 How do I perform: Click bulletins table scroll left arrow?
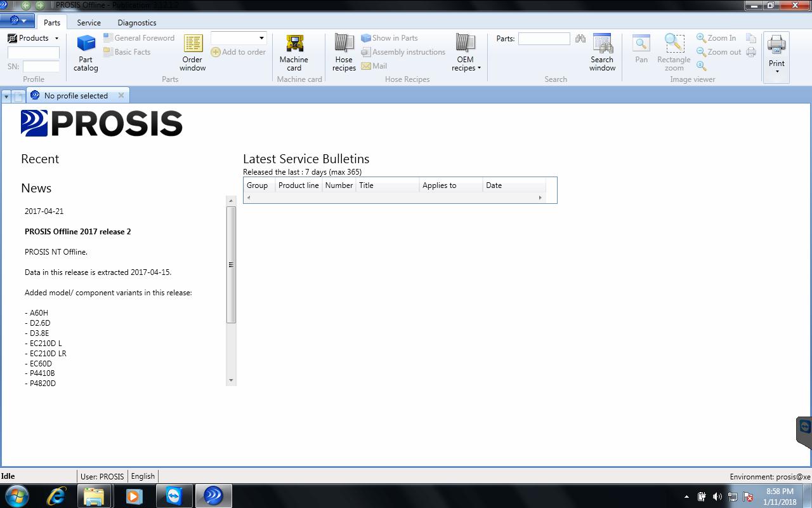(248, 197)
